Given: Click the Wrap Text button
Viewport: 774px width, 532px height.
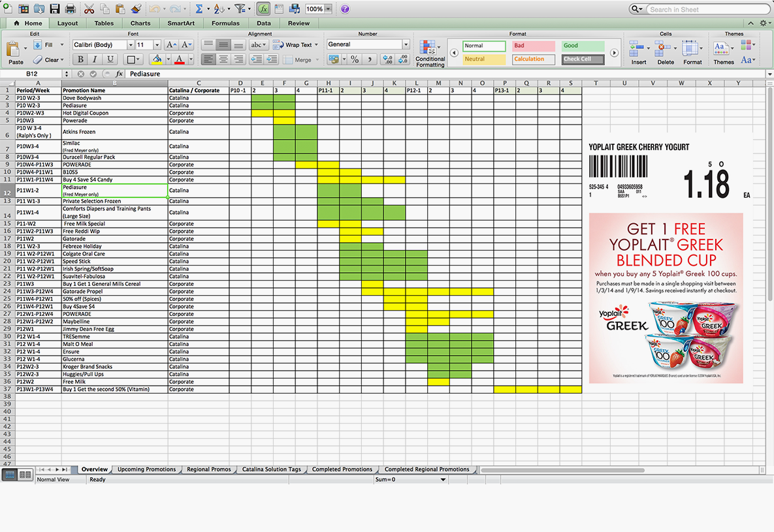Looking at the screenshot, I should click(295, 45).
